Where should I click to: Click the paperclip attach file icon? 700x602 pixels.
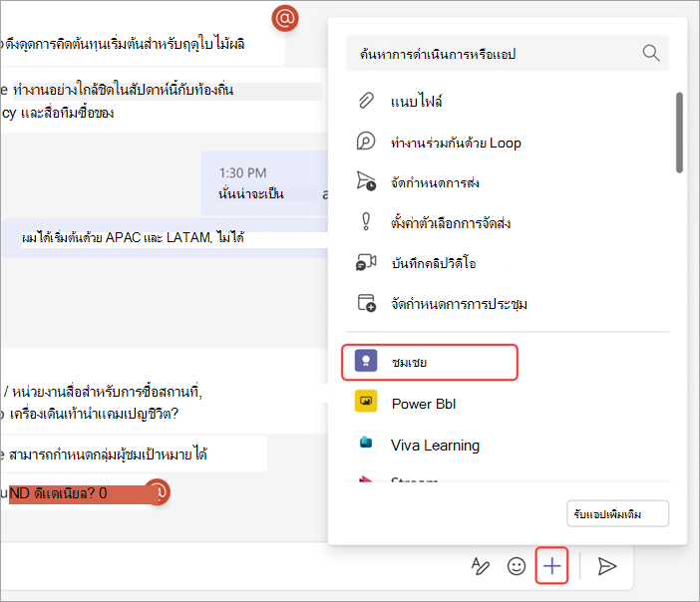coord(366,101)
